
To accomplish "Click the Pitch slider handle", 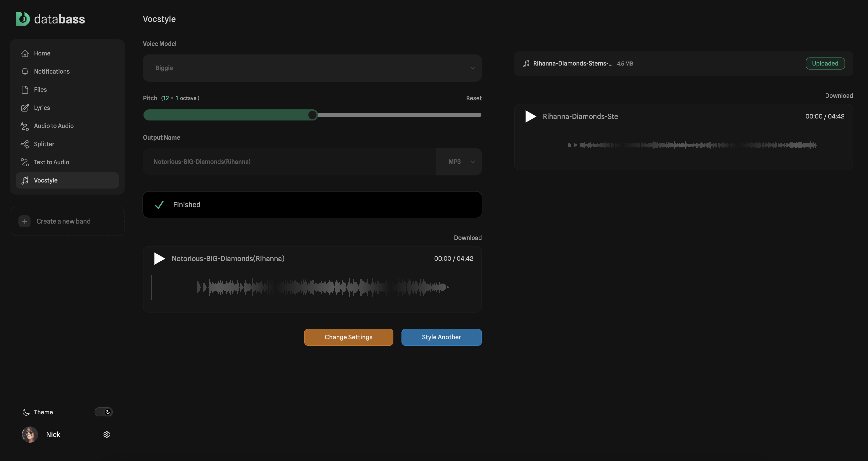I will point(312,115).
